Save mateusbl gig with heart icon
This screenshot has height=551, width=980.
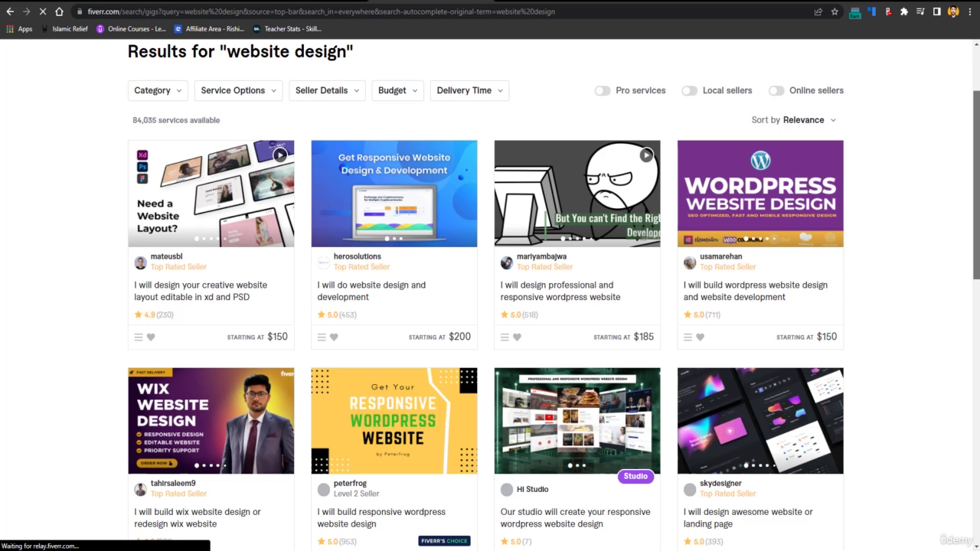point(151,337)
